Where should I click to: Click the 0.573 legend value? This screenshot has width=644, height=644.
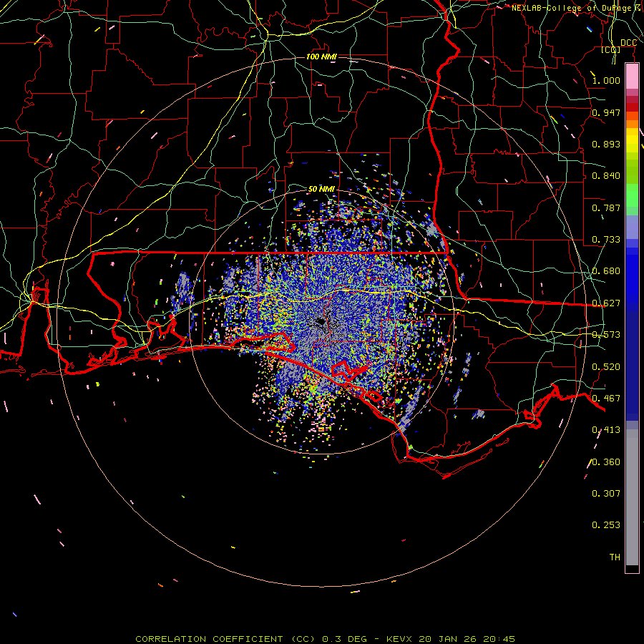pos(606,335)
